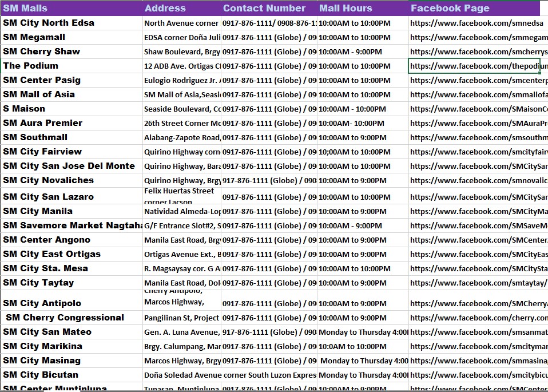Click the SM Cherry Congressional cell
The width and height of the screenshot is (548, 392).
click(x=72, y=318)
